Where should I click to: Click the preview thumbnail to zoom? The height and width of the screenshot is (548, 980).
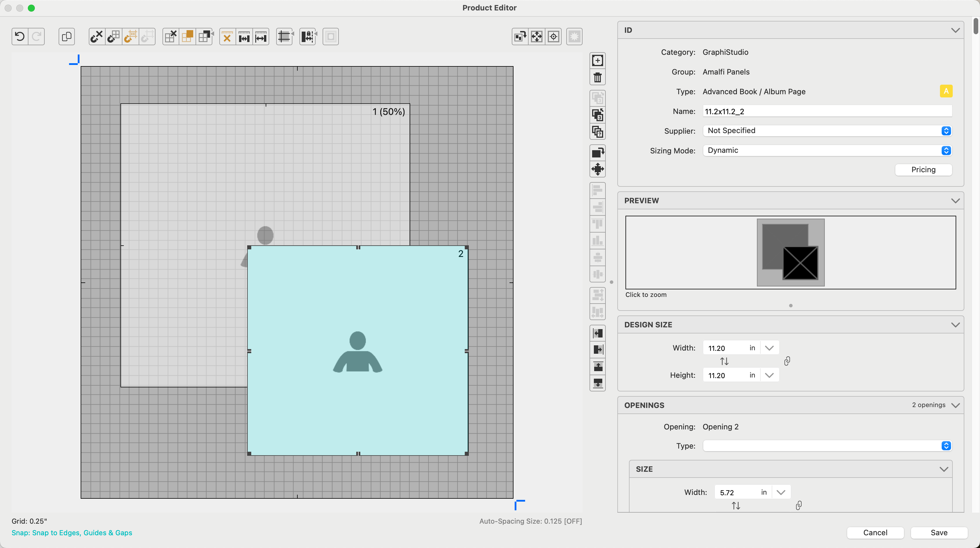point(790,253)
